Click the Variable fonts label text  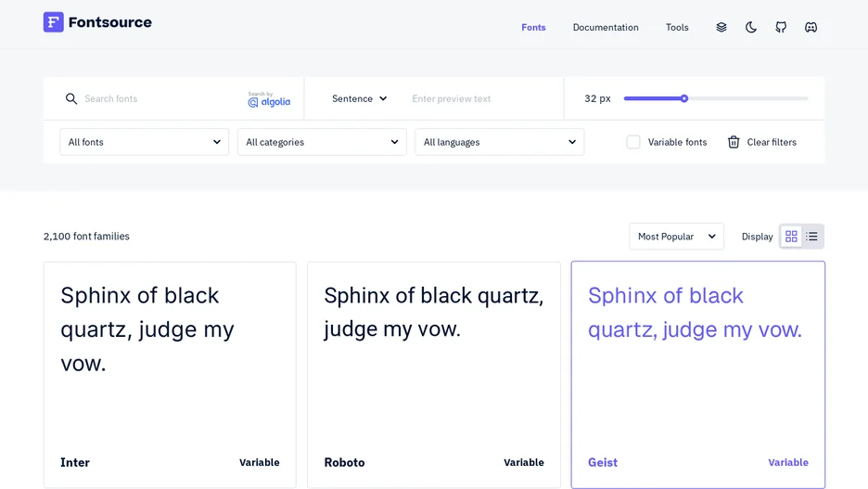point(678,142)
